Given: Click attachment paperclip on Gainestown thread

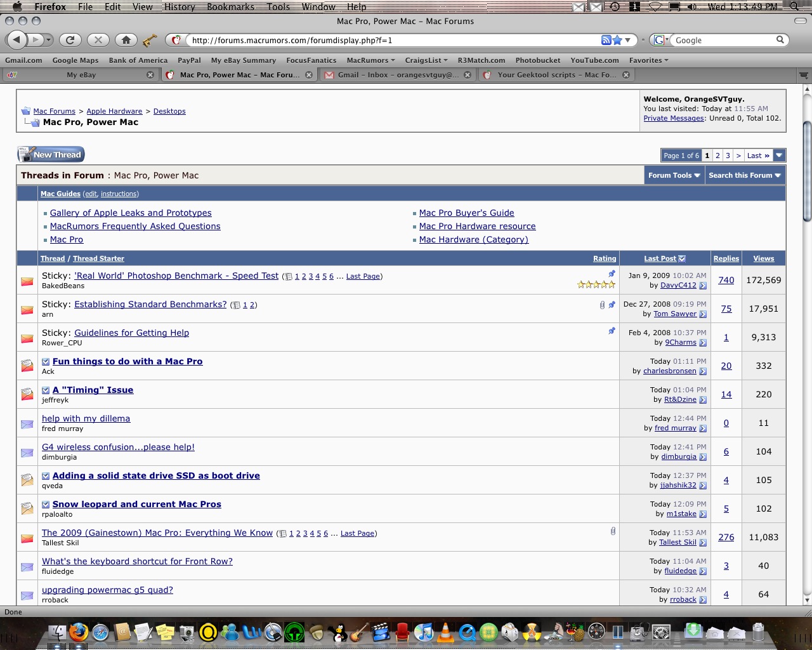Looking at the screenshot, I should (613, 531).
